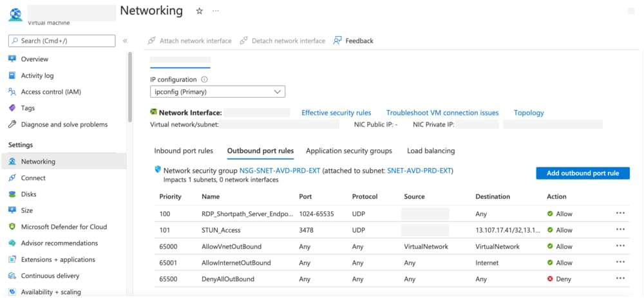This screenshot has width=644, height=298.
Task: Switch to Inbound port rules tab
Action: [x=184, y=151]
